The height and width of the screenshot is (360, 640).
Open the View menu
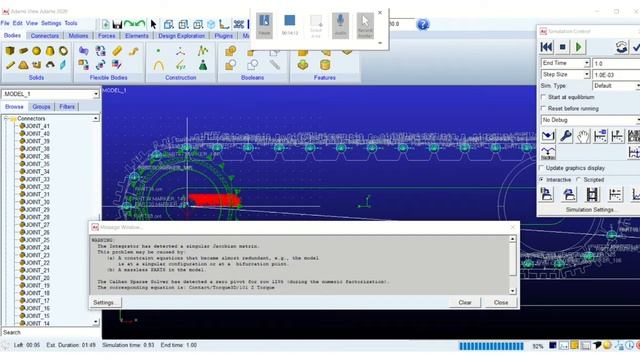pos(31,23)
